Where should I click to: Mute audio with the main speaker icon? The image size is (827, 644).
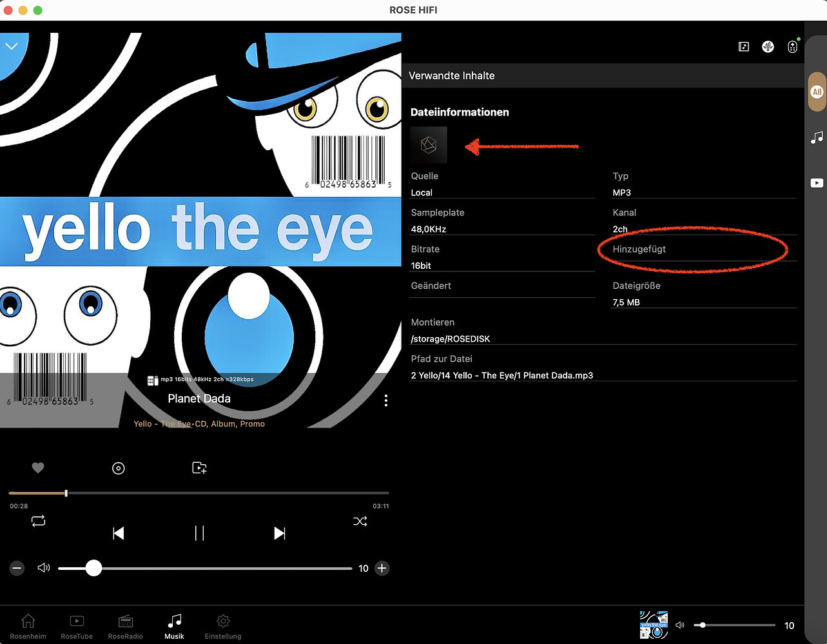click(44, 568)
